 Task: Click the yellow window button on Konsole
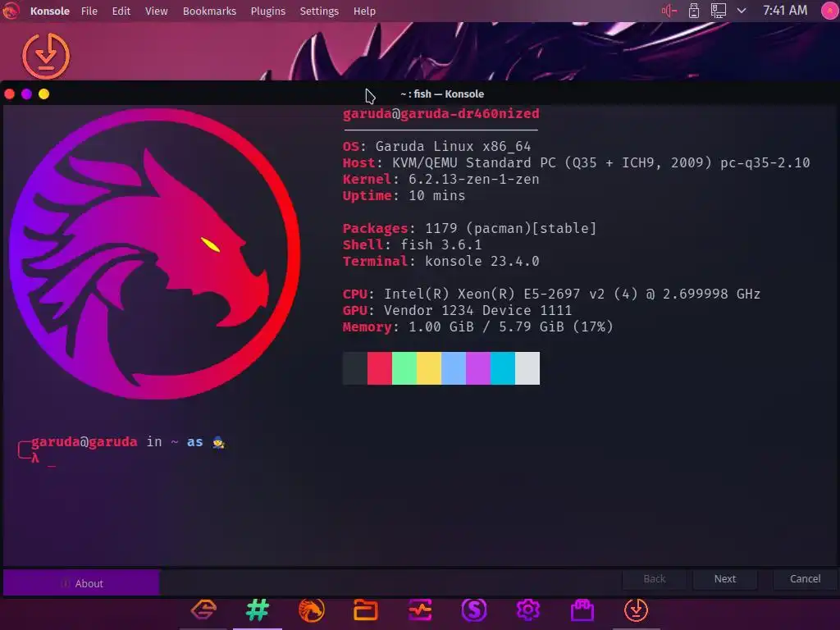tap(44, 94)
